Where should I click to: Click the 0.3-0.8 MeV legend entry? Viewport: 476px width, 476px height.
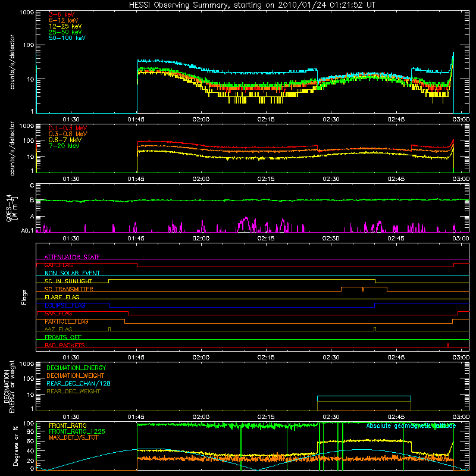pos(68,134)
